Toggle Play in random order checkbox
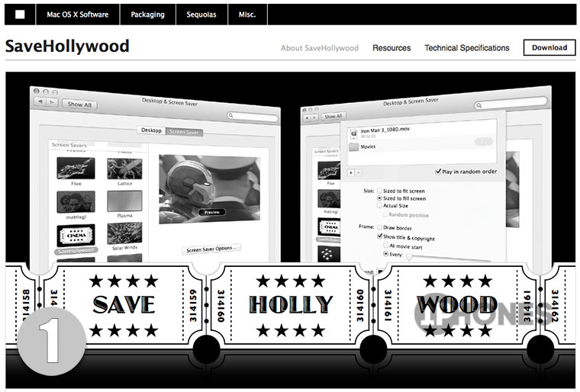The image size is (580, 392). pyautogui.click(x=438, y=172)
